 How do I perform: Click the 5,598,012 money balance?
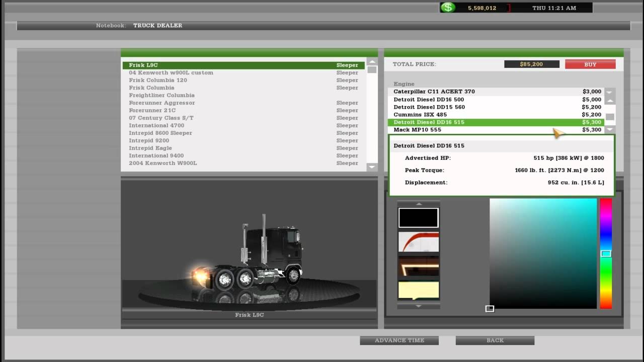[482, 8]
